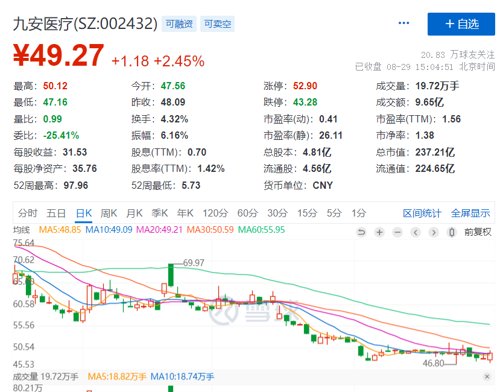
Task: Zoom out chart with minus icon
Action: 397,232
